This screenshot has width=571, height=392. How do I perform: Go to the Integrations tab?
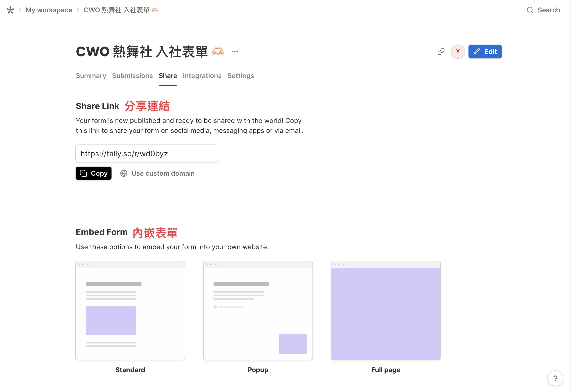pyautogui.click(x=202, y=76)
